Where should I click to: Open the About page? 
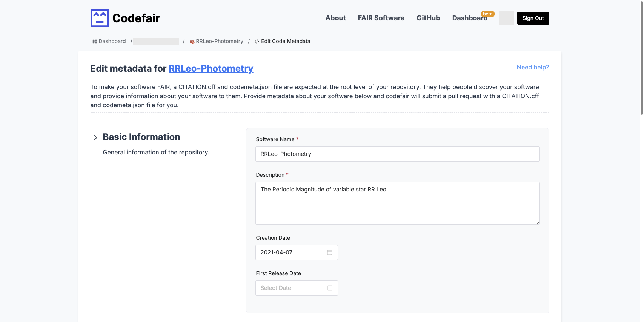[x=335, y=18]
